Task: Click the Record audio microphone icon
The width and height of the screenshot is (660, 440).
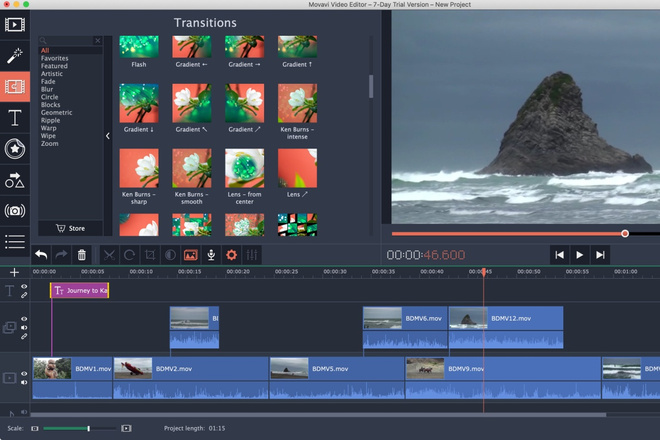Action: [x=211, y=255]
